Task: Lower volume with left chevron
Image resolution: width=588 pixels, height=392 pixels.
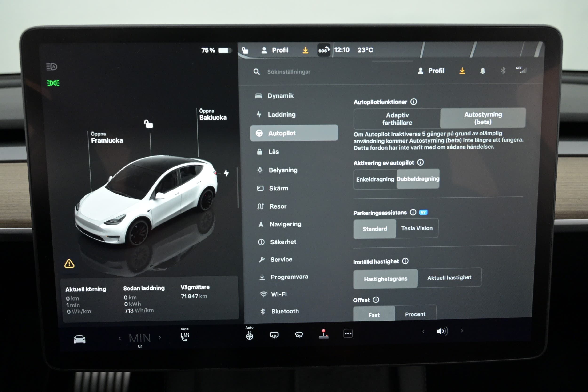Action: (423, 332)
